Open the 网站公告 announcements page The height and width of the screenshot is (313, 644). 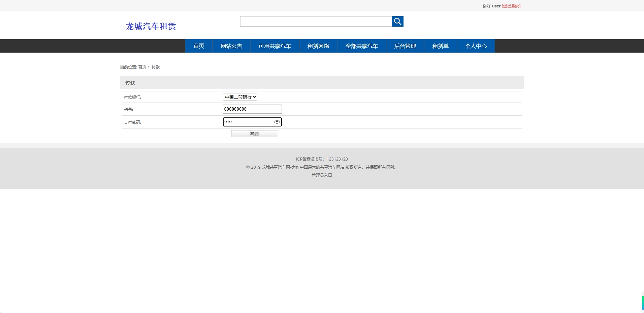coord(231,46)
